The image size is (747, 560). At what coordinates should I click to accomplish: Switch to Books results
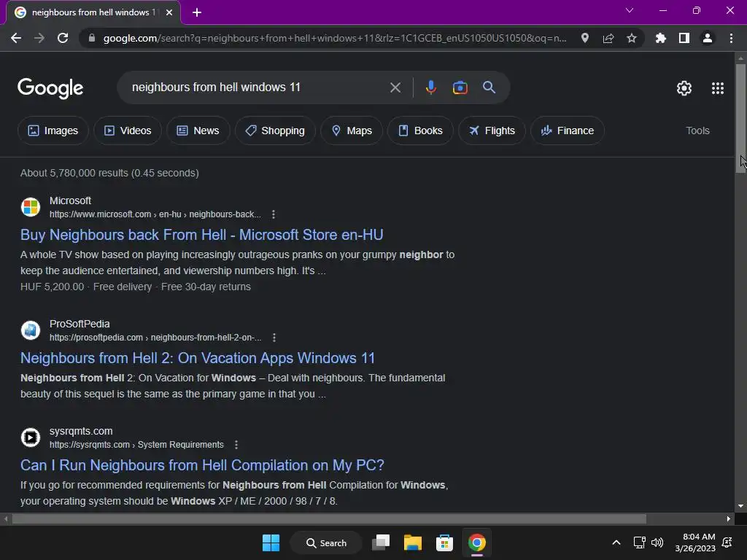pos(420,131)
